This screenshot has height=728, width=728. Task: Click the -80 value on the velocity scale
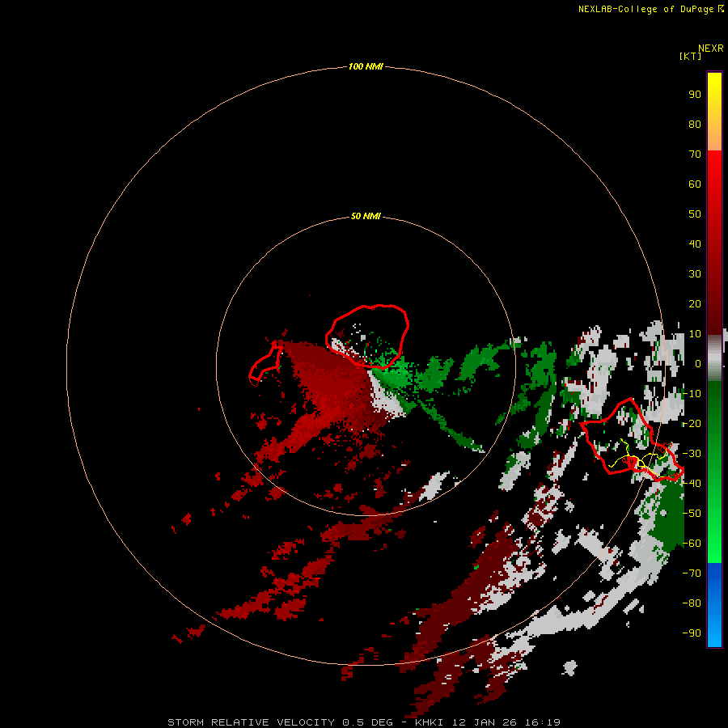[692, 603]
